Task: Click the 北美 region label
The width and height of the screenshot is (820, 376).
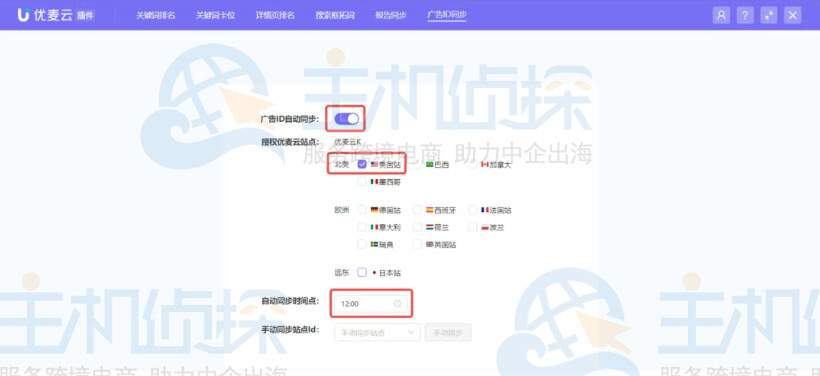Action: (341, 165)
